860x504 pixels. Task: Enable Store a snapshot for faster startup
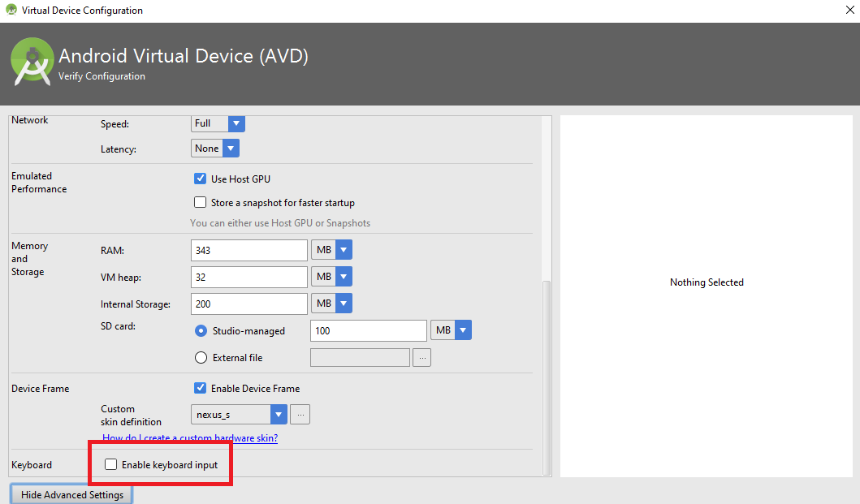(x=201, y=202)
